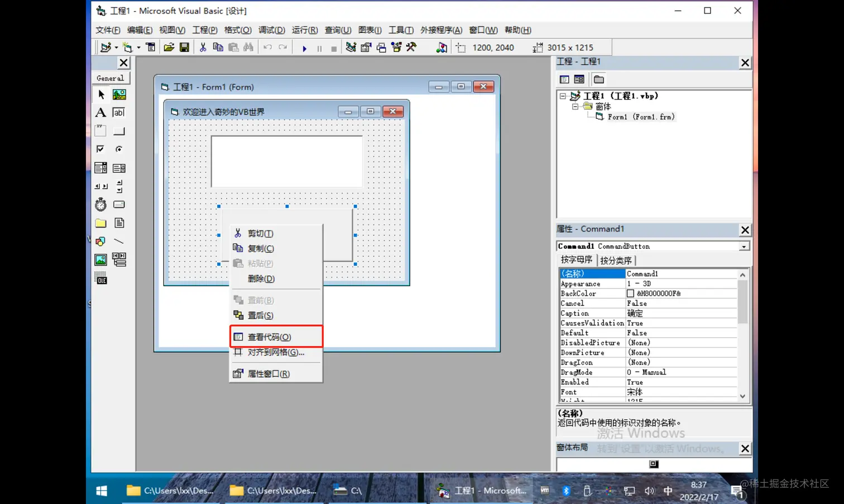Choose 复制(C) from the context menu

pyautogui.click(x=276, y=248)
